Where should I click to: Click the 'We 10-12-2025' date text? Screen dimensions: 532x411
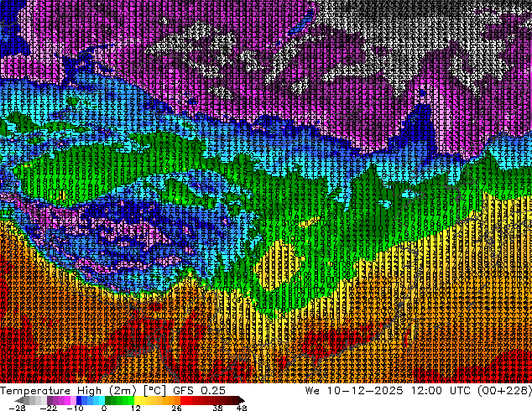(354, 391)
